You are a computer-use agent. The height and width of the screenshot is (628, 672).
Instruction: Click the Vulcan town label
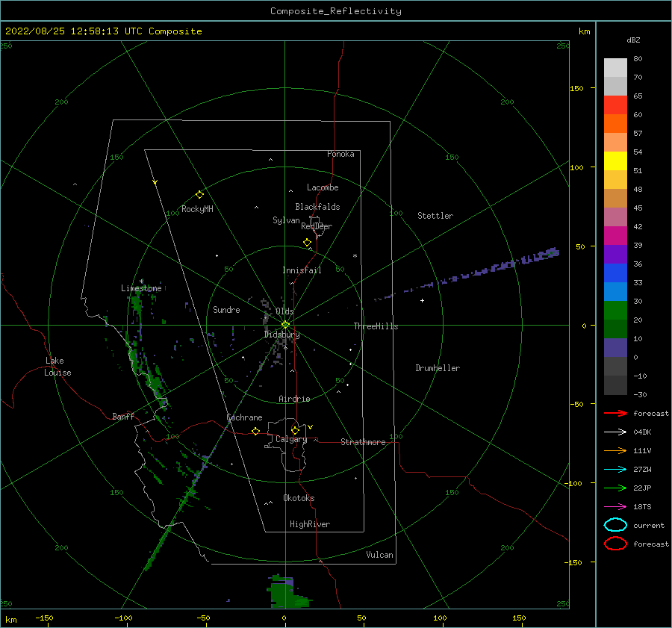(379, 555)
